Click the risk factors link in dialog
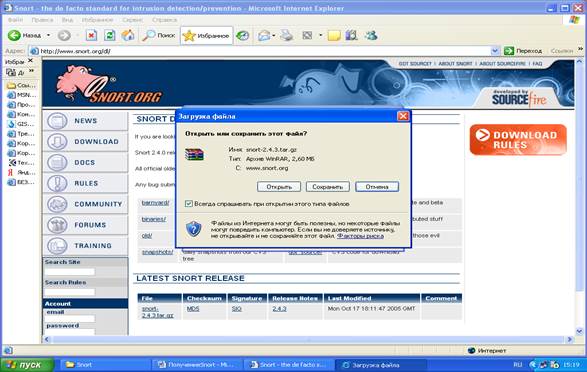Viewport: 587px width, 372px height. 360,236
